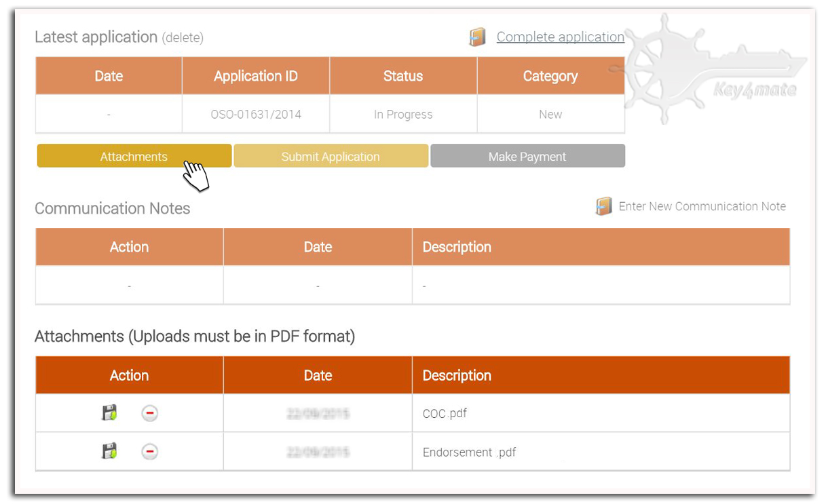Click application ID OSO-01631/2014 cell
This screenshot has height=504, width=828.
pyautogui.click(x=256, y=115)
